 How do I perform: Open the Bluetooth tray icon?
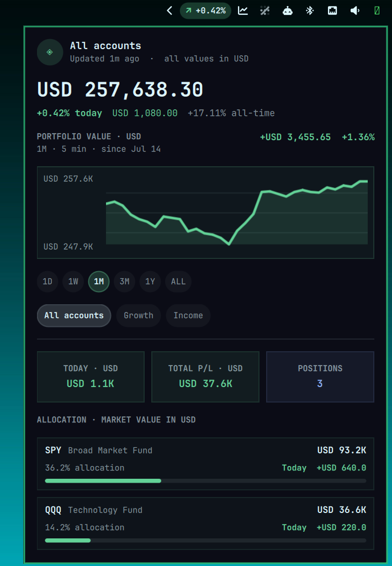click(310, 10)
